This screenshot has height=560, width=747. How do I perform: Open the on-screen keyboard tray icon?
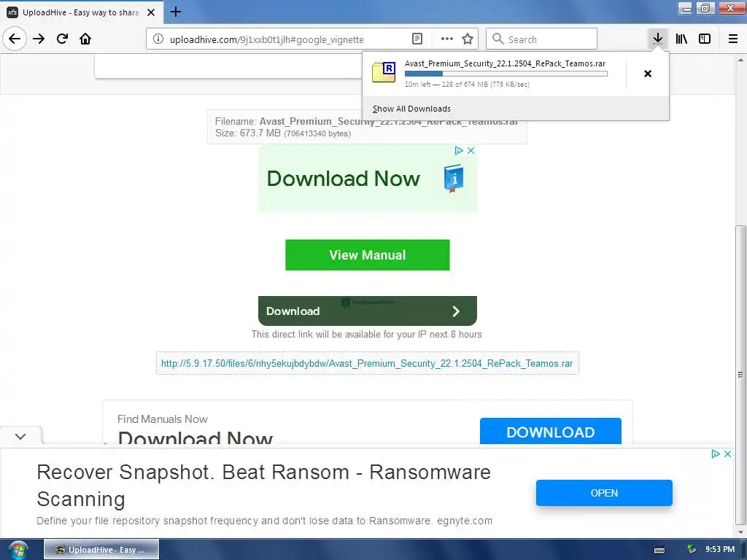[659, 550]
